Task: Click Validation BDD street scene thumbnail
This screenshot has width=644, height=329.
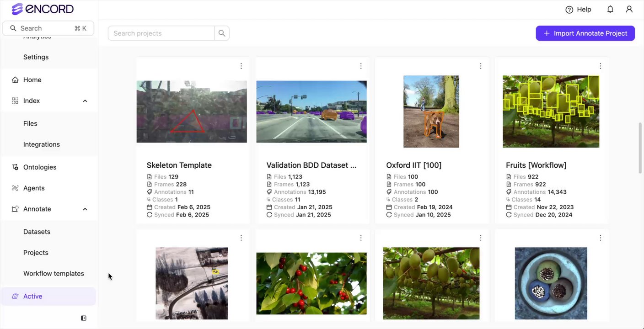Action: (x=311, y=111)
